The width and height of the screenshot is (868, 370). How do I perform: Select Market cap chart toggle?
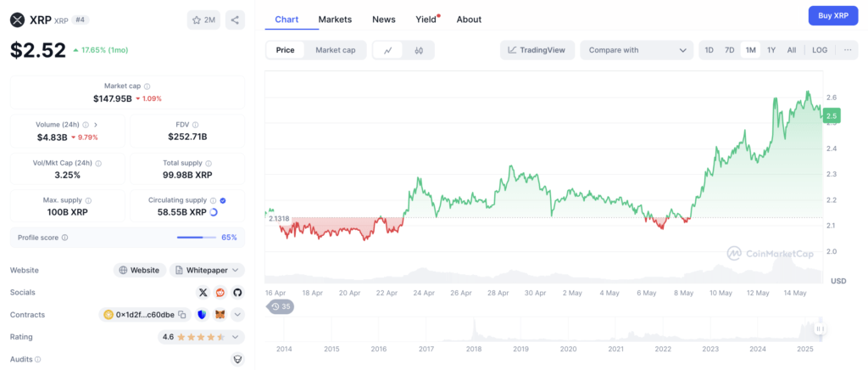tap(336, 50)
